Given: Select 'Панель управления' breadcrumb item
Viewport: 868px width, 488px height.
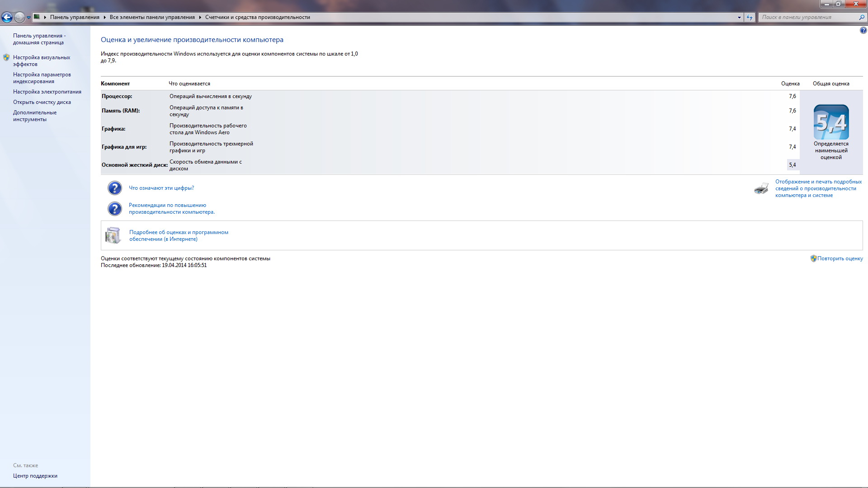Looking at the screenshot, I should pyautogui.click(x=75, y=17).
